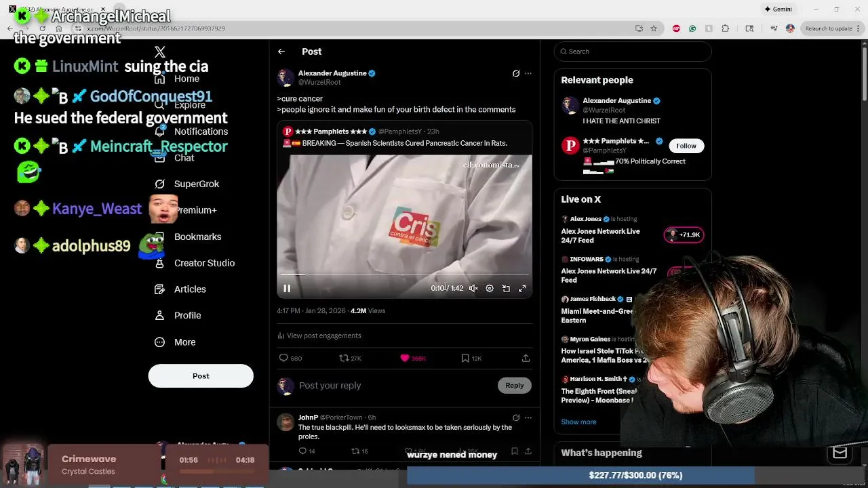Reload the page in Chrome

(x=42, y=28)
